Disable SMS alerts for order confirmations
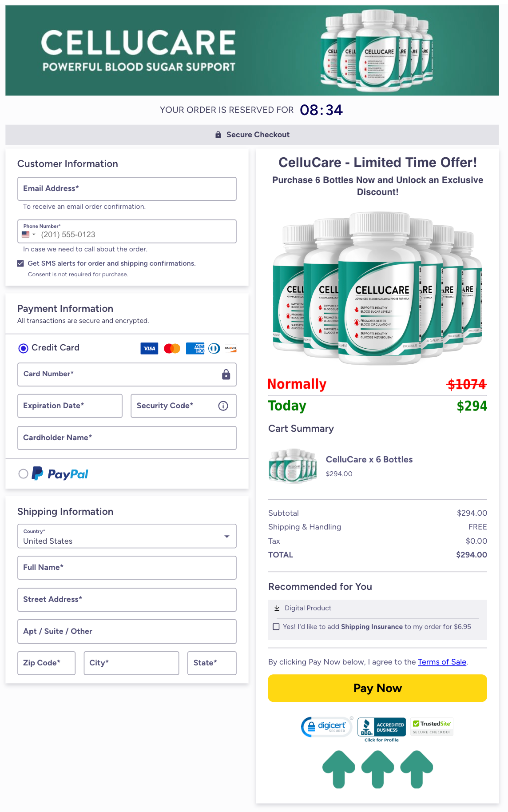The image size is (508, 812). (20, 263)
